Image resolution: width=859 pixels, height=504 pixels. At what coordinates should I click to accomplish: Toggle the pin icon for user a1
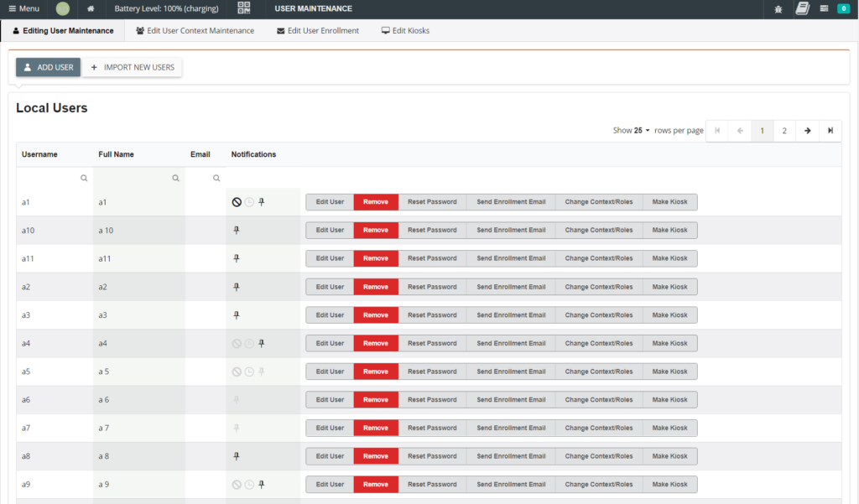click(x=262, y=202)
